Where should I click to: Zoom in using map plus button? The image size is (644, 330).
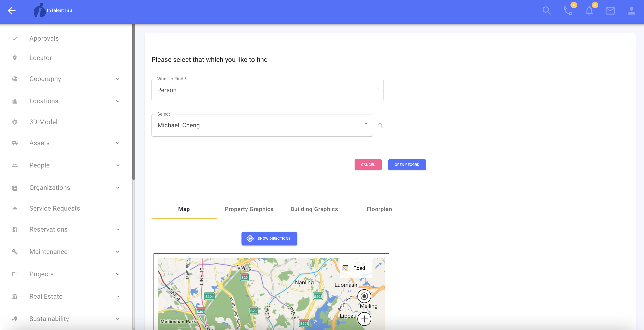click(x=364, y=319)
